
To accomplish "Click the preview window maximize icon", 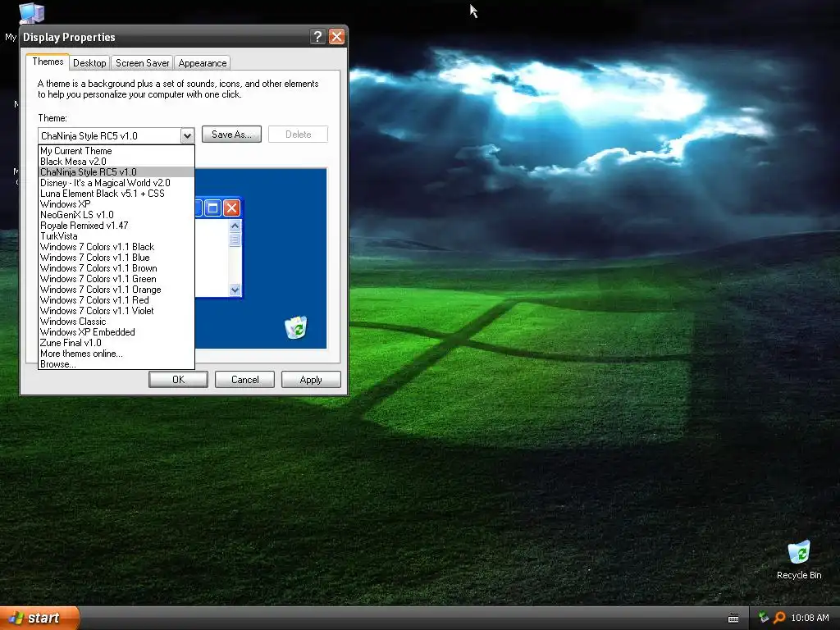I will click(x=212, y=208).
